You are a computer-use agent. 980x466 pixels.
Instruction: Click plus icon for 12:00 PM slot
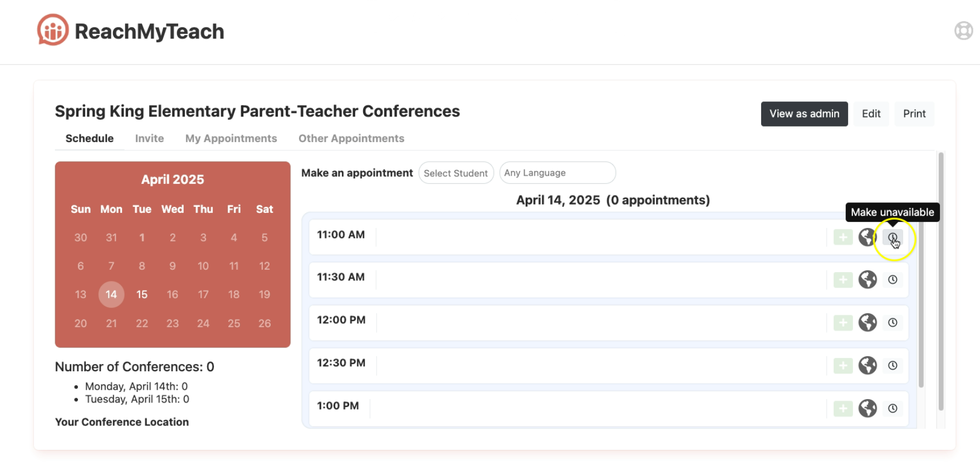pos(843,323)
